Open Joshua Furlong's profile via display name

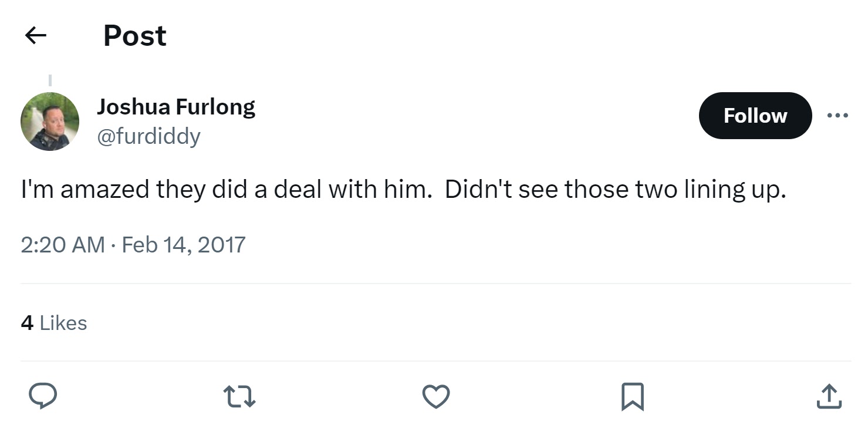(176, 106)
